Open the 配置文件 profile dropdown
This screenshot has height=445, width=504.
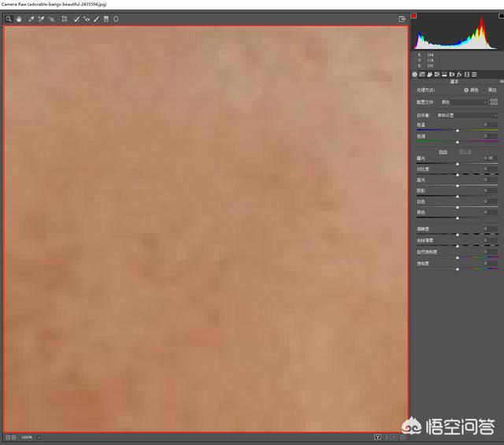pos(464,102)
